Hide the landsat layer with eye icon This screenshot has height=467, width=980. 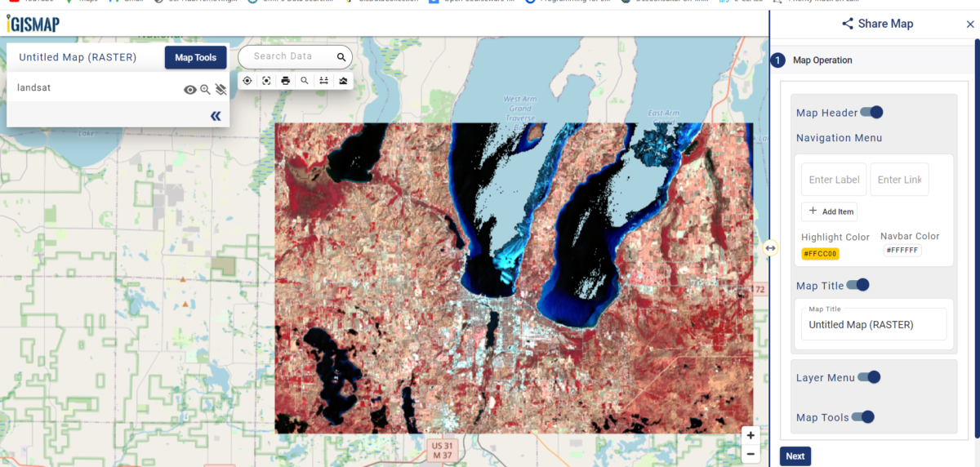coord(189,90)
